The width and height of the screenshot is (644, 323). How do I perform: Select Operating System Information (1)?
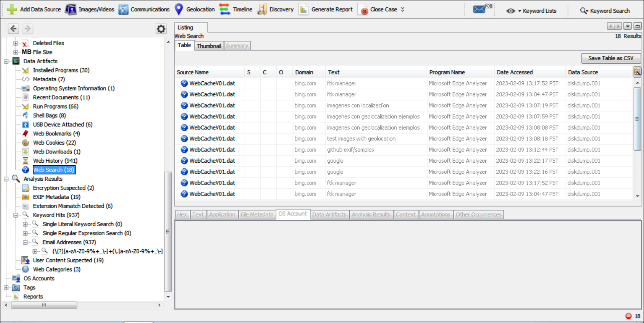coord(74,88)
